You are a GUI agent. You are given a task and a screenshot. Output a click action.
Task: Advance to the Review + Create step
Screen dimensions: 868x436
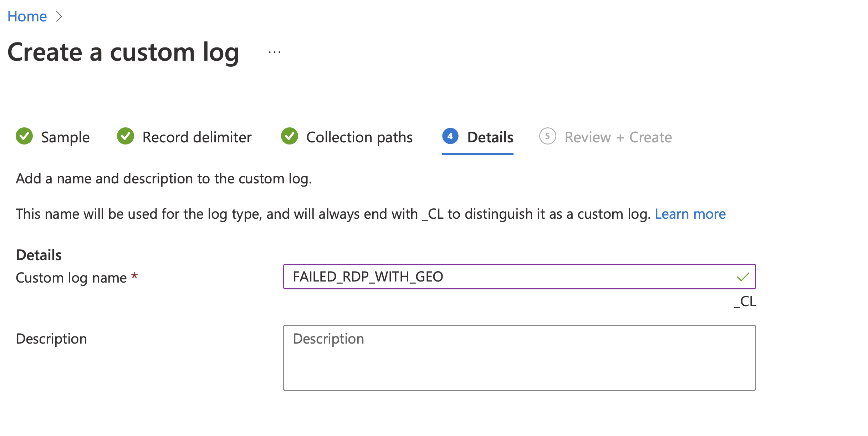618,137
